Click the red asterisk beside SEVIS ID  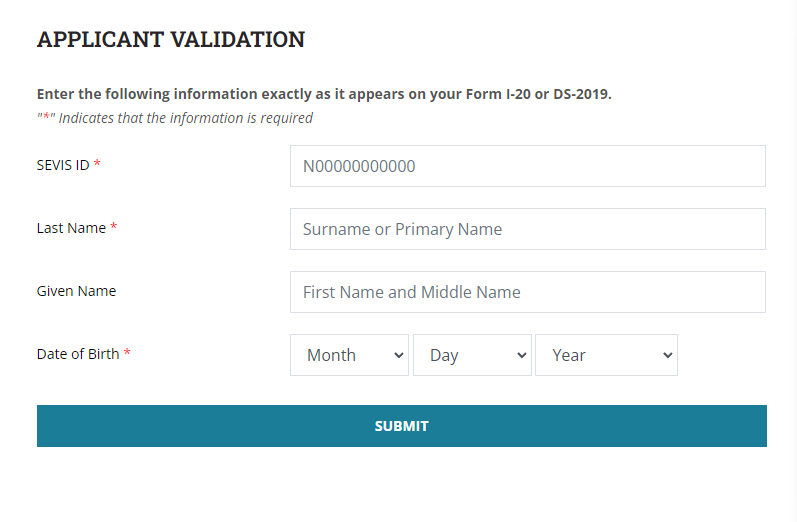point(97,165)
